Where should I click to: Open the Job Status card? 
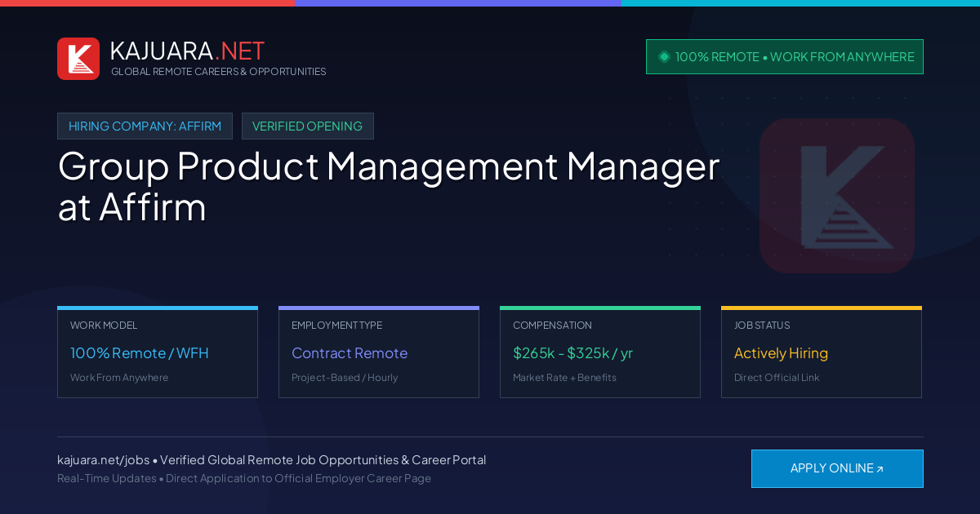tap(822, 352)
